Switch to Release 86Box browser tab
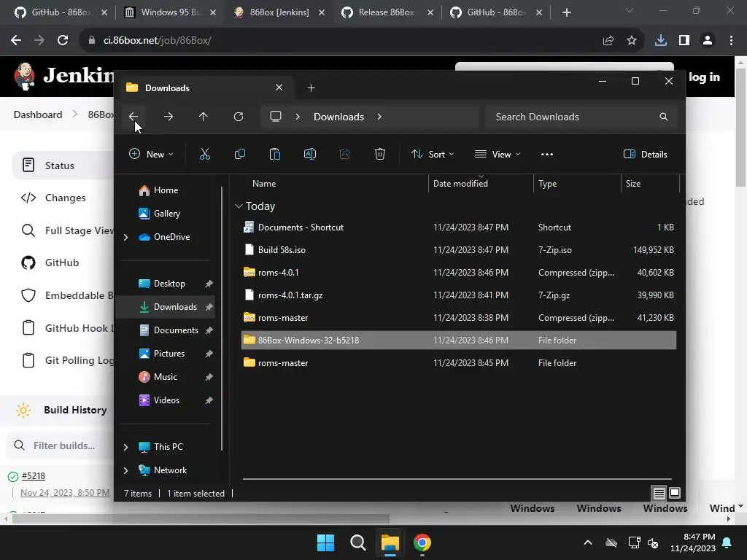 (x=386, y=12)
